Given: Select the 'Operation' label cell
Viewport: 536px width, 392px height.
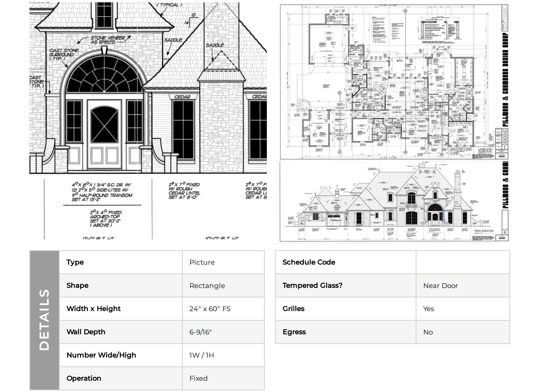Looking at the screenshot, I should tap(121, 378).
